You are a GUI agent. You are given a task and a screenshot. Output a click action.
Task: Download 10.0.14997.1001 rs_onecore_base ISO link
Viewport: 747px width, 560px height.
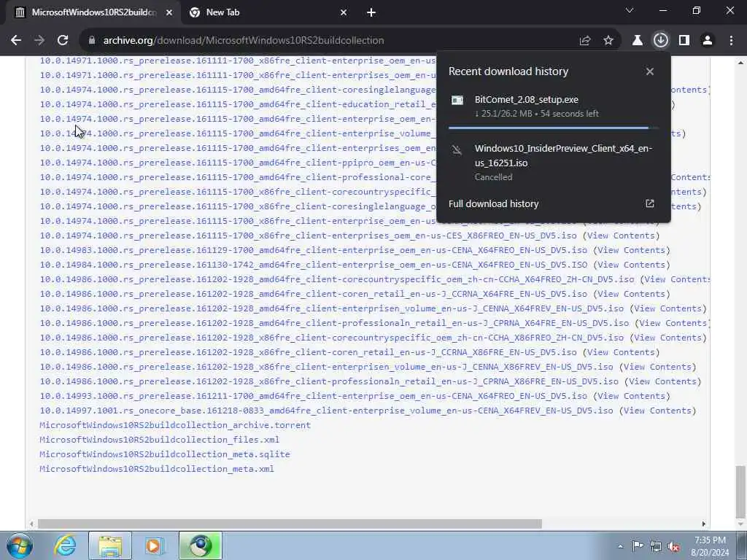326,411
